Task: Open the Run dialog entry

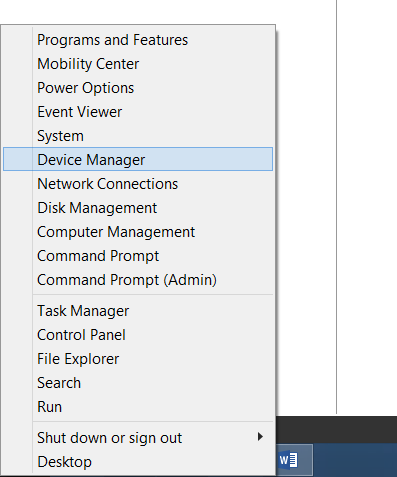Action: [138, 407]
